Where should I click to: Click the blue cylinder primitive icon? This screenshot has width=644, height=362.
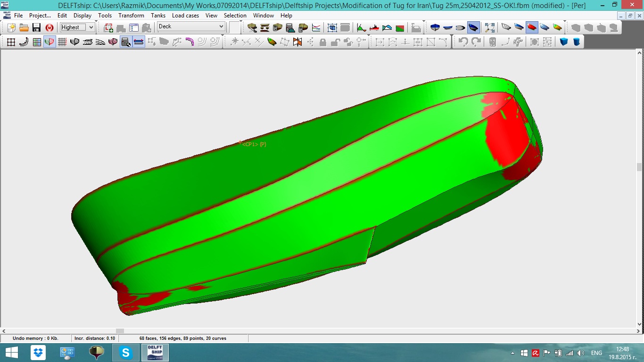tap(576, 42)
